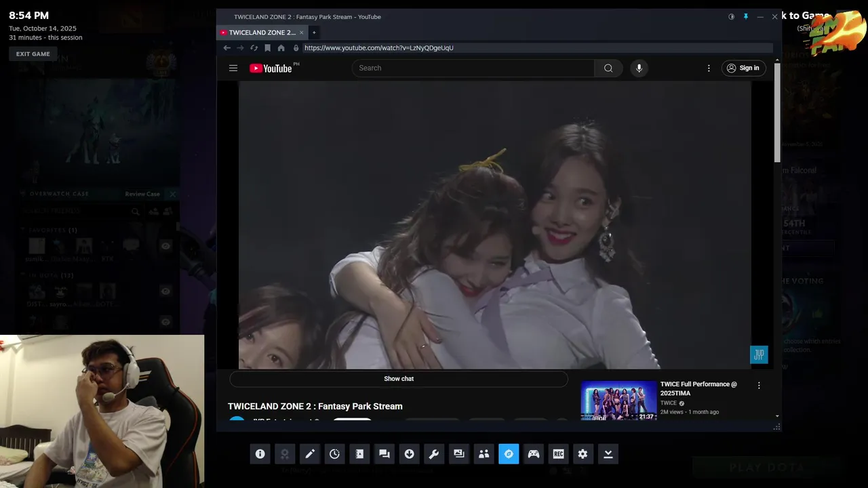This screenshot has height=488, width=868.
Task: Click the video player to pause
Action: pos(495,225)
